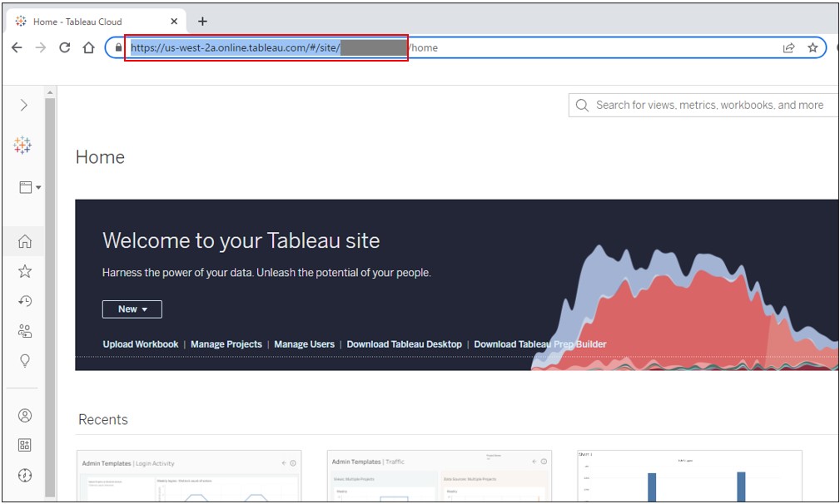Expand the left navigation sidebar chevron
The width and height of the screenshot is (840, 504).
23,105
